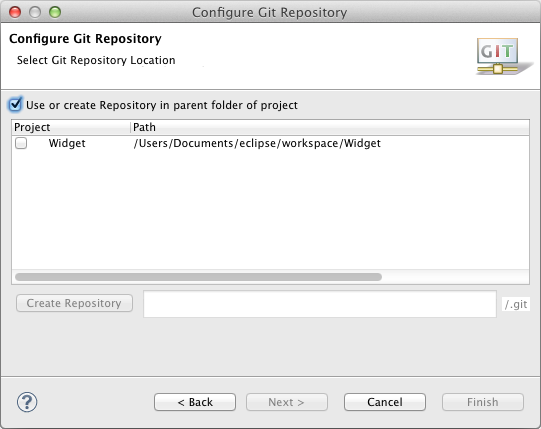Close the dialog with the red window button
541x429 pixels.
click(15, 12)
